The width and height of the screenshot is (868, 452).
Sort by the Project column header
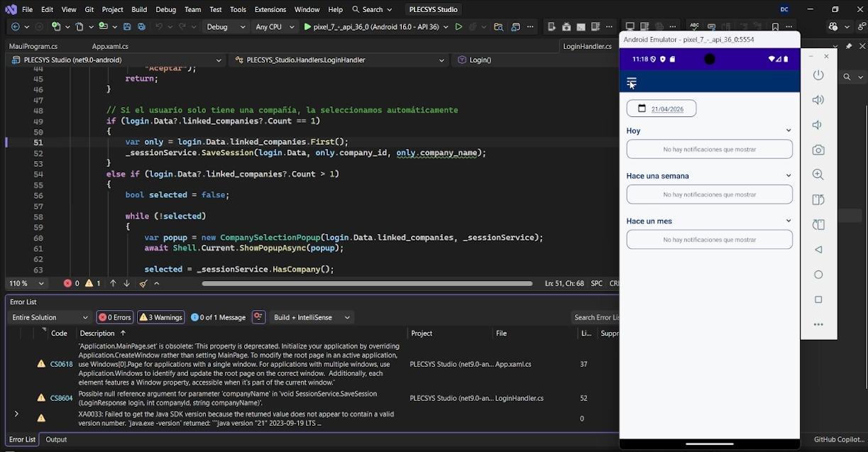[422, 333]
